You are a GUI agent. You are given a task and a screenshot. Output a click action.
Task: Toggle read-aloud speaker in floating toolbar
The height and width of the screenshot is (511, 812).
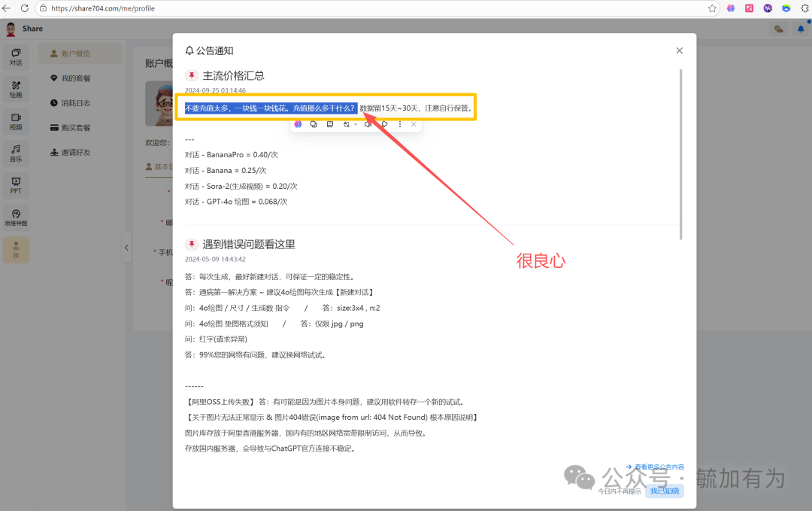tap(368, 124)
